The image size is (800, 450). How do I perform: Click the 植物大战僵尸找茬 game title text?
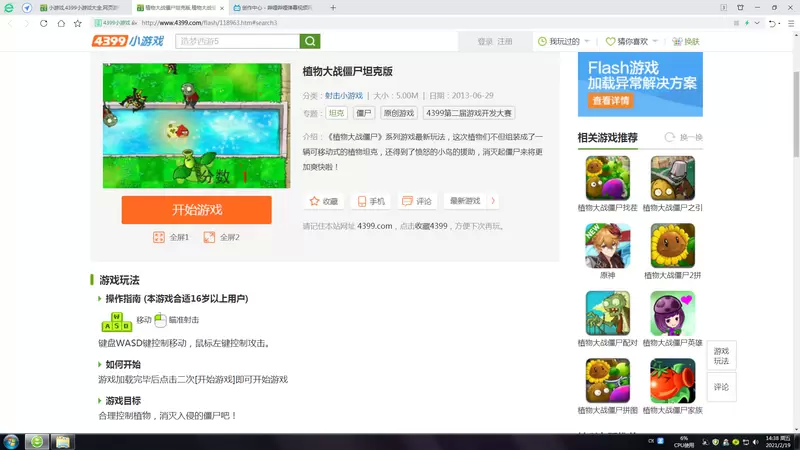607,208
